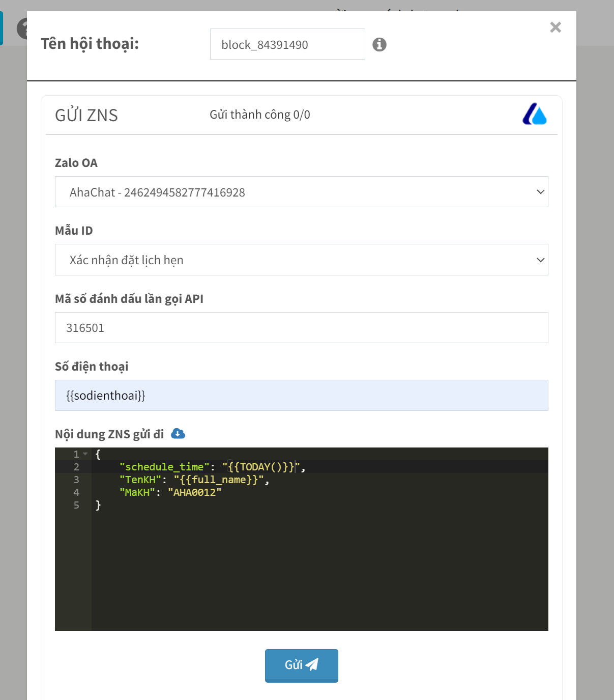614x700 pixels.
Task: Collapse the JSON fold arrow on line 1
Action: pyautogui.click(x=85, y=454)
